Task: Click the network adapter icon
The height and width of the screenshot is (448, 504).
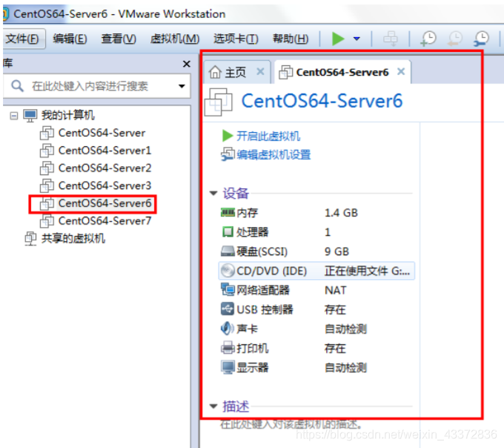Action: [228, 289]
